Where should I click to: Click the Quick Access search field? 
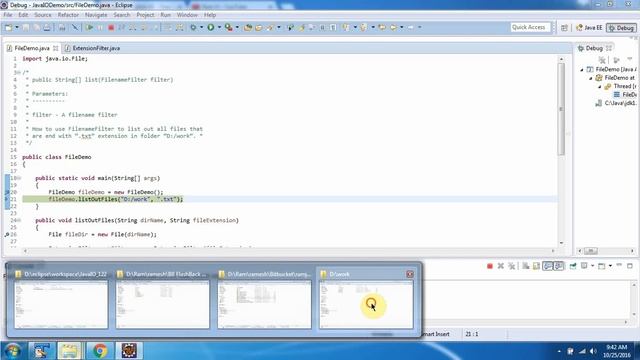pyautogui.click(x=530, y=27)
